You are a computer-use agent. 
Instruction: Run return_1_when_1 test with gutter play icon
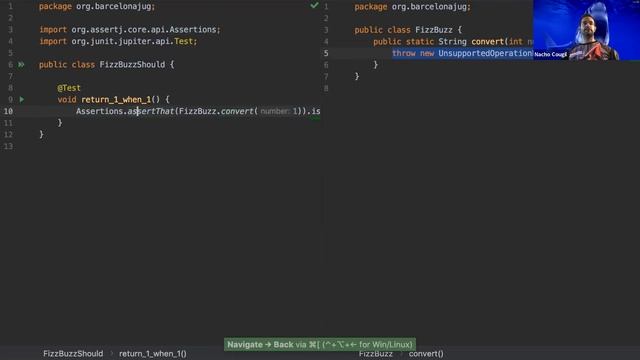22,99
